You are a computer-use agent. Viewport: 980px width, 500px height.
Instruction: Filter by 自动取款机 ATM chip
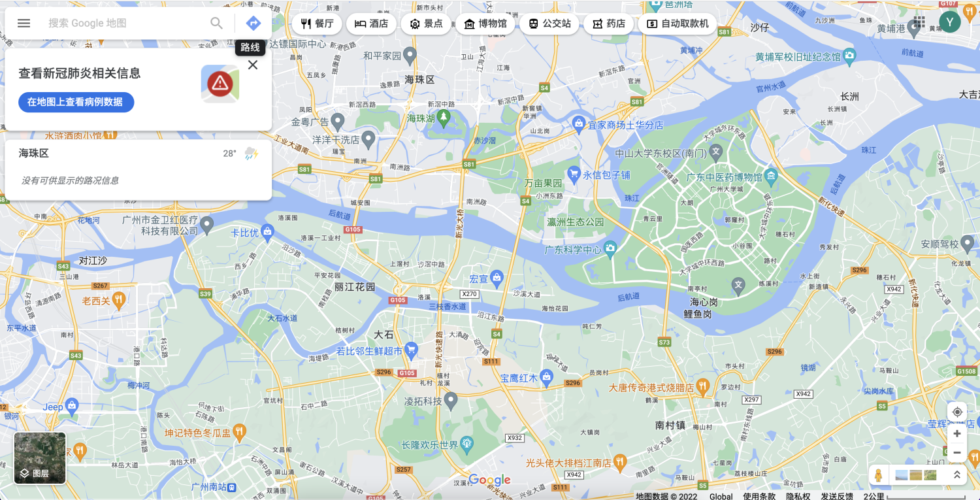tap(677, 24)
